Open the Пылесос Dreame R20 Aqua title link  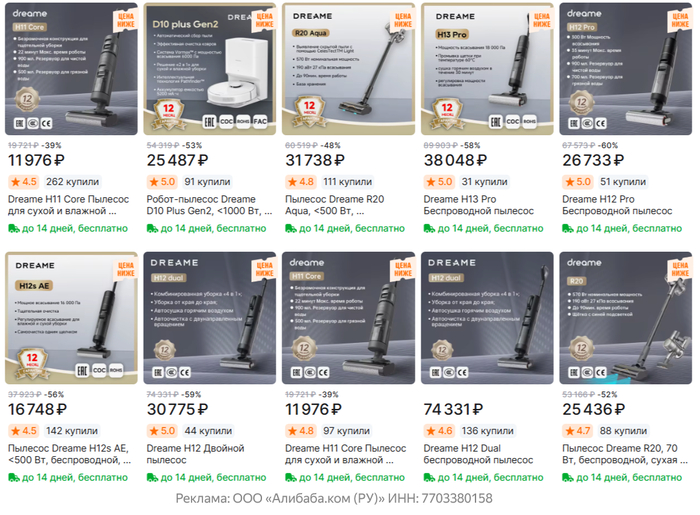334,205
